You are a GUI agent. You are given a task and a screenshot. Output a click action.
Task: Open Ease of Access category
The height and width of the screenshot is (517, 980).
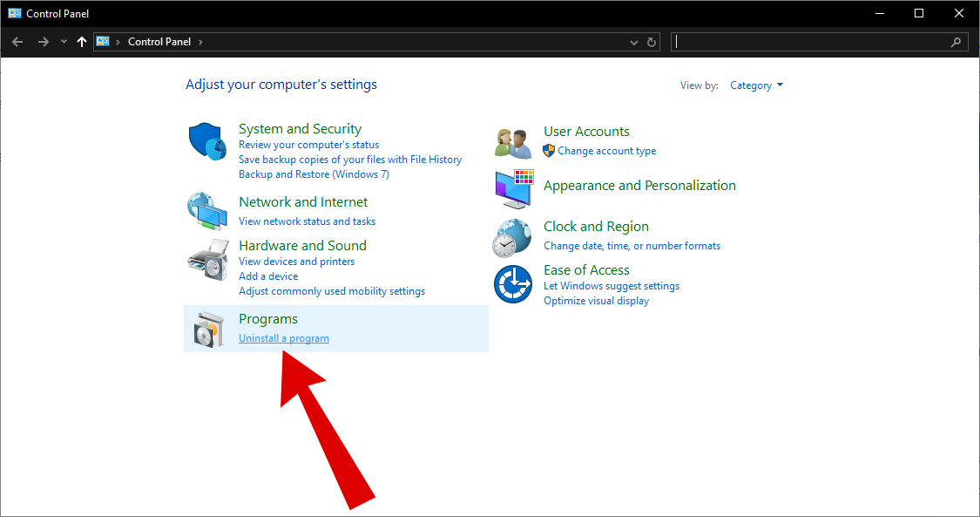point(586,270)
